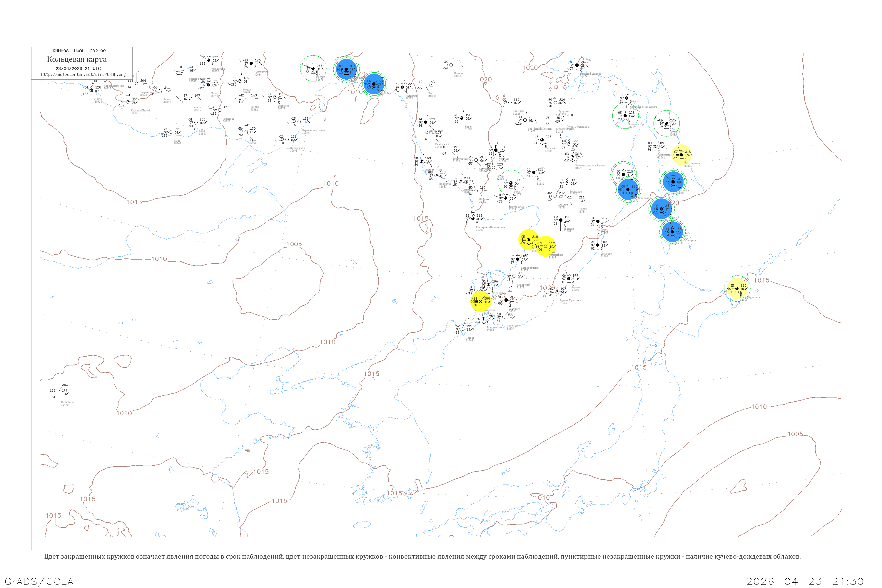This screenshot has height=588, width=882.
Task: Click the pale yellow Pogranichnoe station marker
Action: (681, 155)
